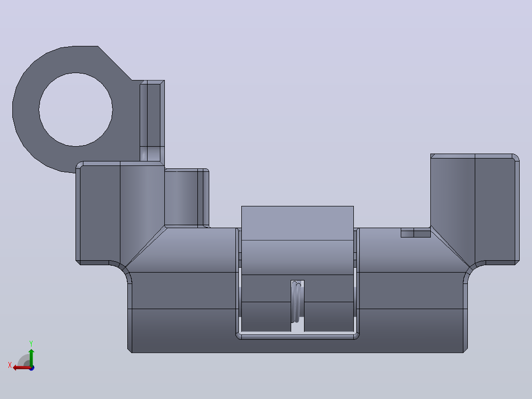Pick the coil spring in the center slot

tap(297, 302)
